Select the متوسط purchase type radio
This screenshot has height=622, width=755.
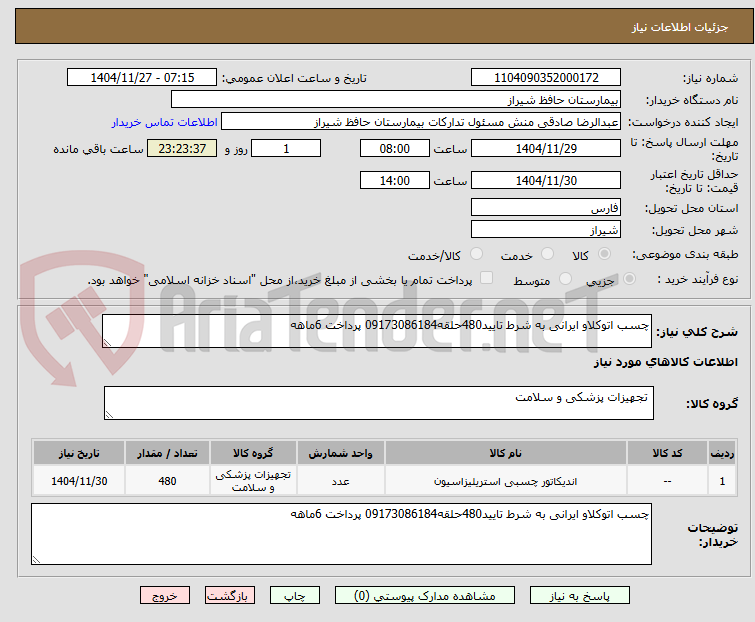pos(565,279)
